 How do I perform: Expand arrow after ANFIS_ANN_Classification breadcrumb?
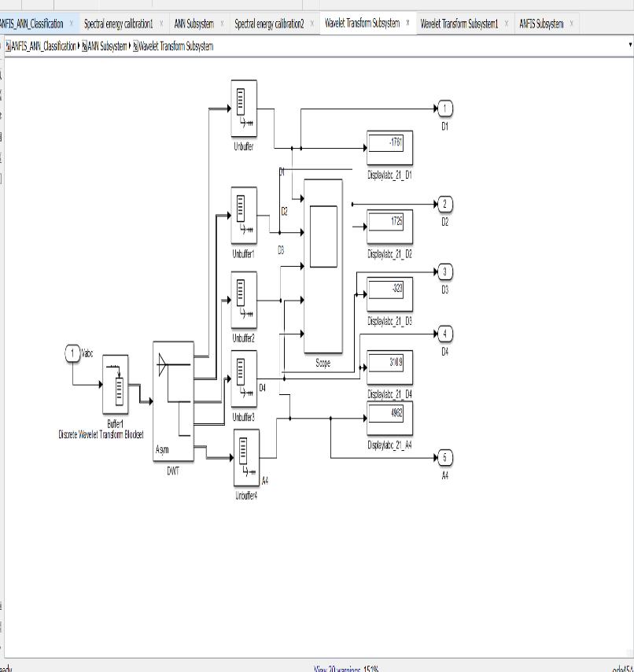[x=79, y=46]
